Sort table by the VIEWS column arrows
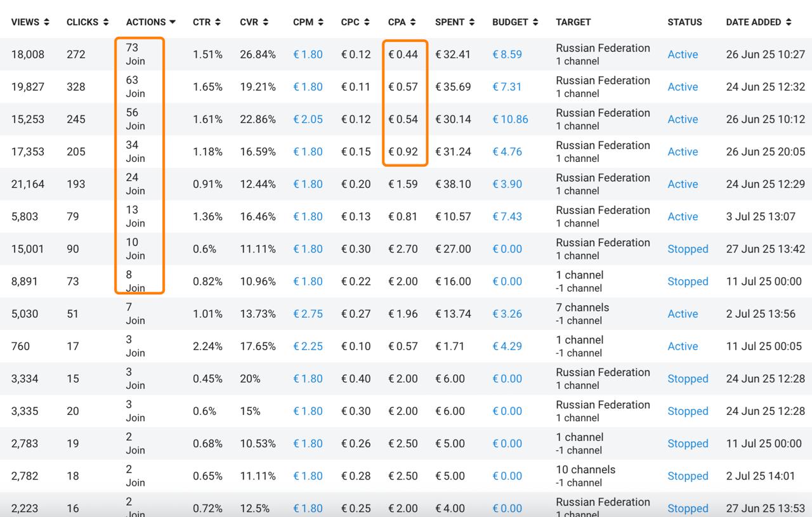This screenshot has height=517, width=812. tap(47, 22)
